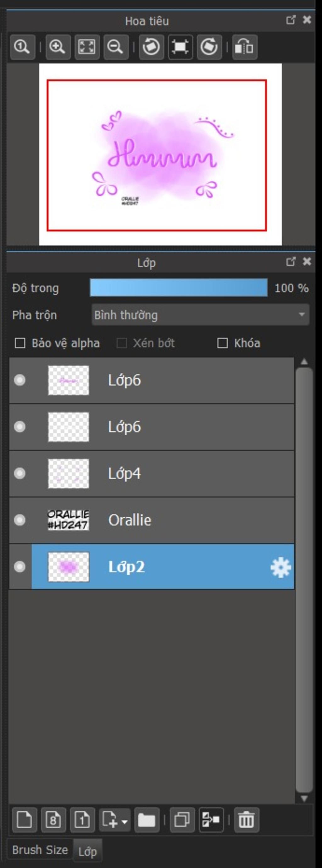The width and height of the screenshot is (322, 868).
Task: Rotate canvas view clockwise
Action: pyautogui.click(x=209, y=47)
